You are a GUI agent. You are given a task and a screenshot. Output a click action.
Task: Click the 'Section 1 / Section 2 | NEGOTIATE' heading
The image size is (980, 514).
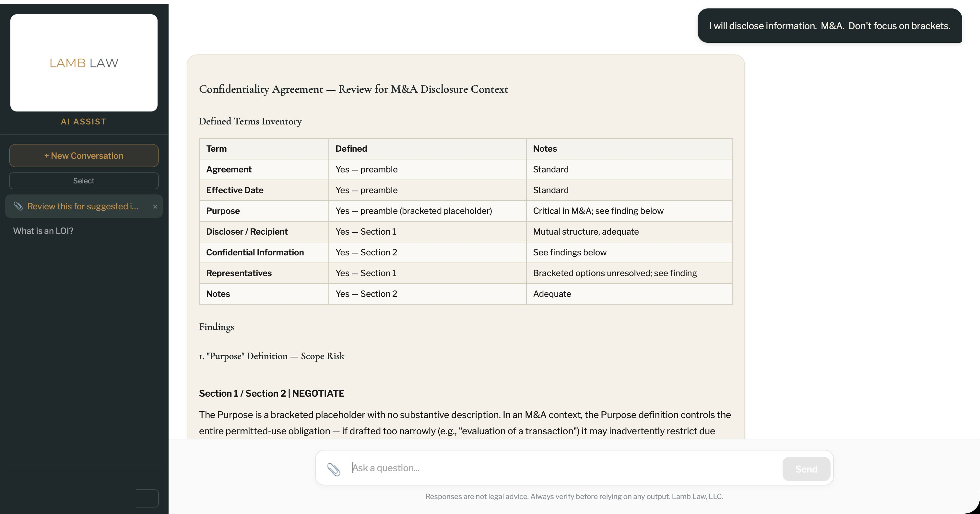(272, 393)
